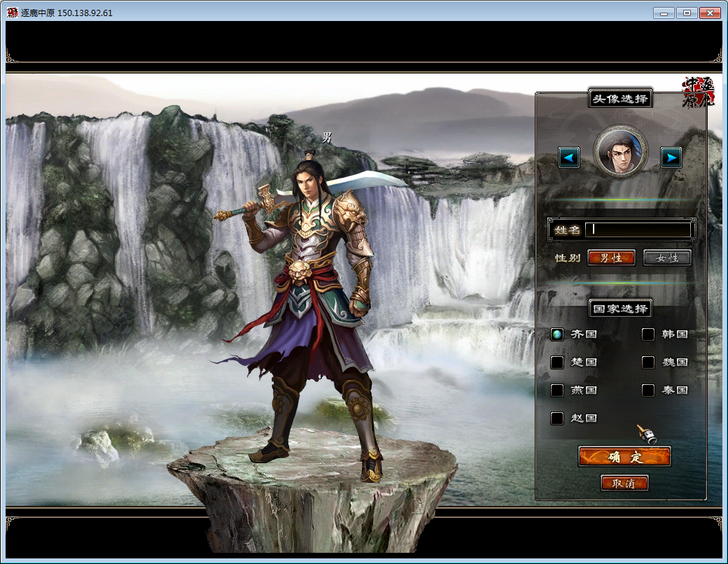Cancel character creation with 取消
The height and width of the screenshot is (564, 728).
tap(624, 484)
